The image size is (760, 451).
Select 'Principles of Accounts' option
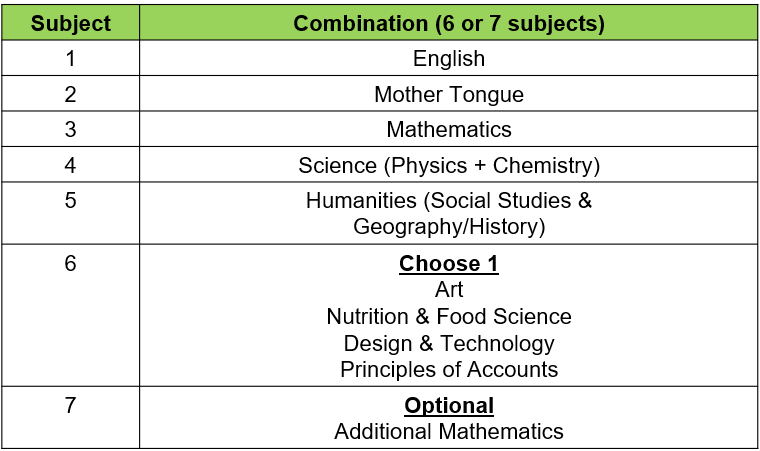pyautogui.click(x=449, y=370)
